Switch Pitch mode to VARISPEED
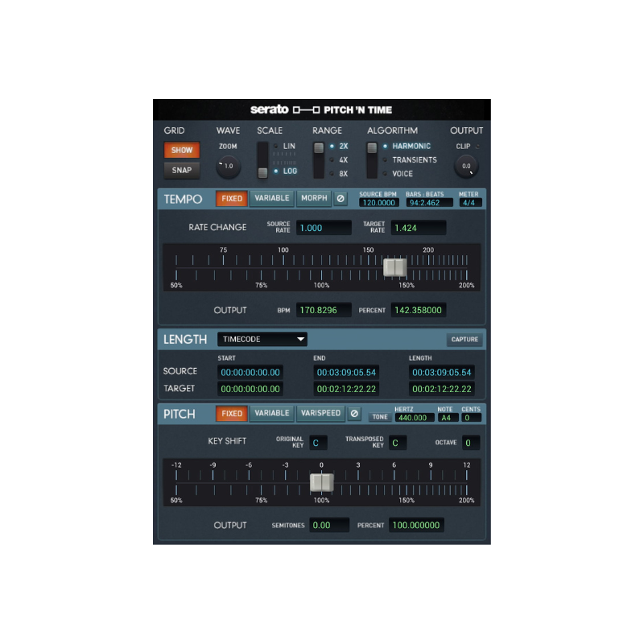Screen dimensions: 644x644 click(x=320, y=413)
